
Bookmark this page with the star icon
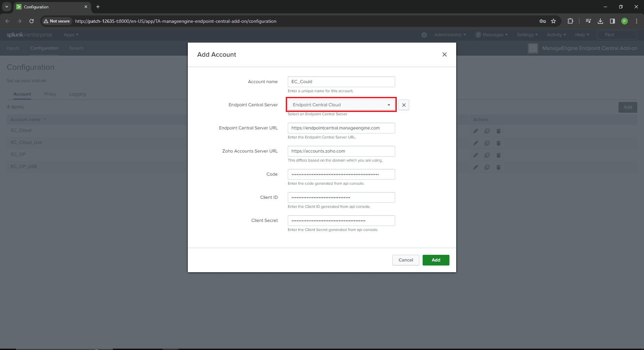click(x=553, y=21)
